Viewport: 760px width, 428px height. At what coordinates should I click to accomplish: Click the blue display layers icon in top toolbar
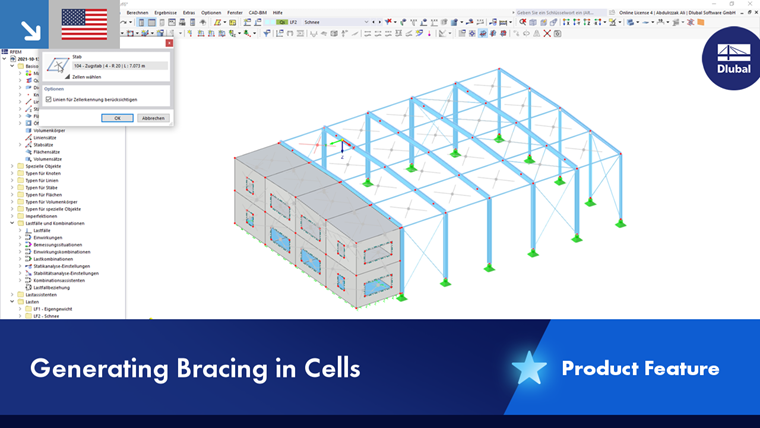point(631,22)
